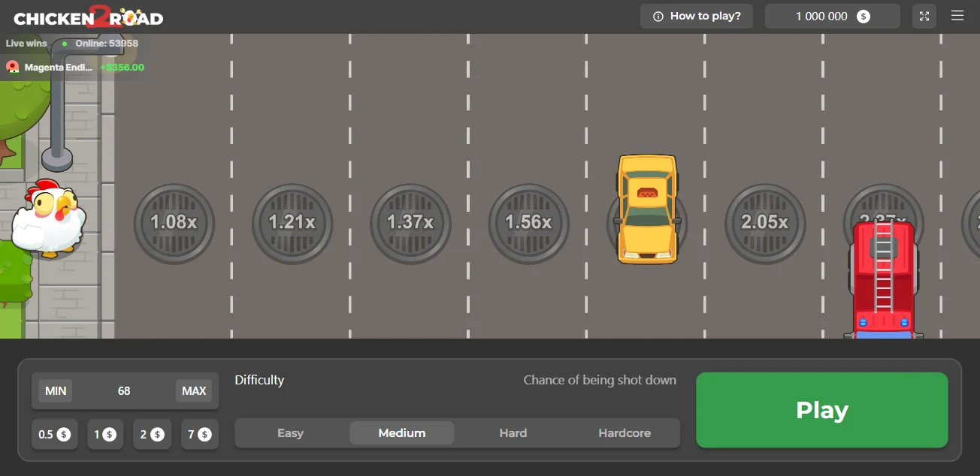Click the bet amount field showing 68
Screen dimensions: 980x476
coord(124,390)
